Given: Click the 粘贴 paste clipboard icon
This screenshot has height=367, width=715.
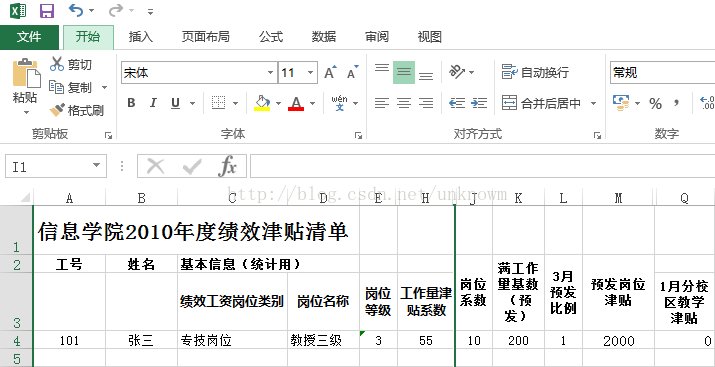Looking at the screenshot, I should pyautogui.click(x=26, y=73).
